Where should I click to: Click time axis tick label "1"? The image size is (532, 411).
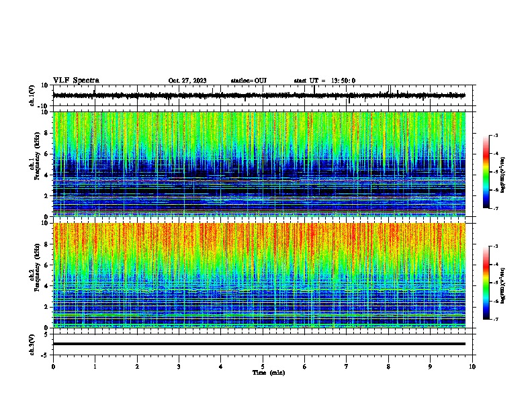point(95,367)
